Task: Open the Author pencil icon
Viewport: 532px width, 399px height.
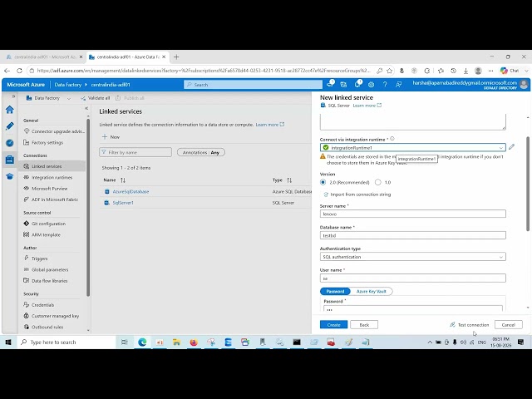Action: [x=10, y=126]
